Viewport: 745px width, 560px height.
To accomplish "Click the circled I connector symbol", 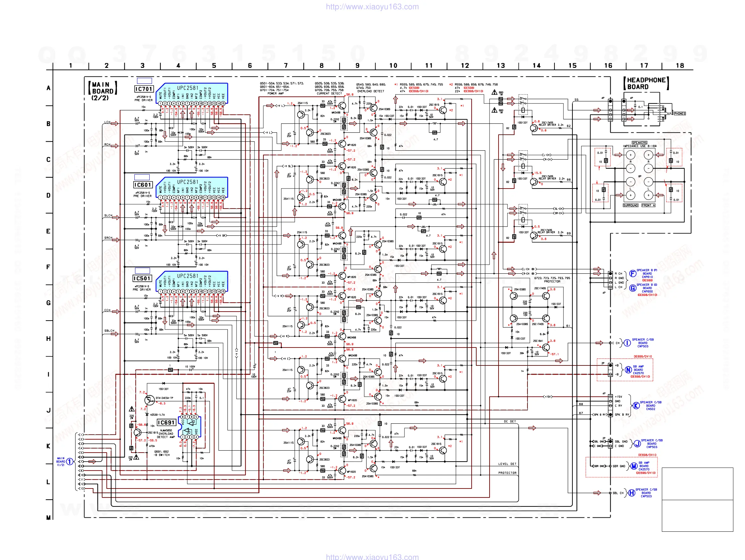I will point(627,343).
